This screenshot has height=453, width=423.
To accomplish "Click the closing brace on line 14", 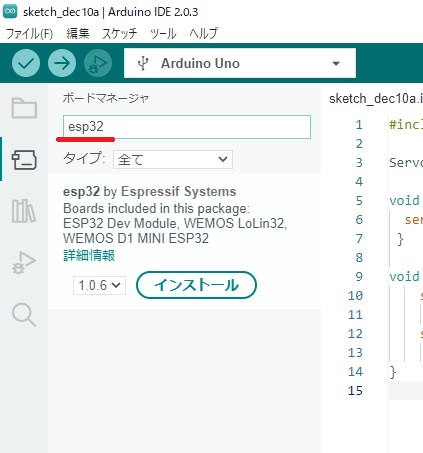I will pos(393,372).
